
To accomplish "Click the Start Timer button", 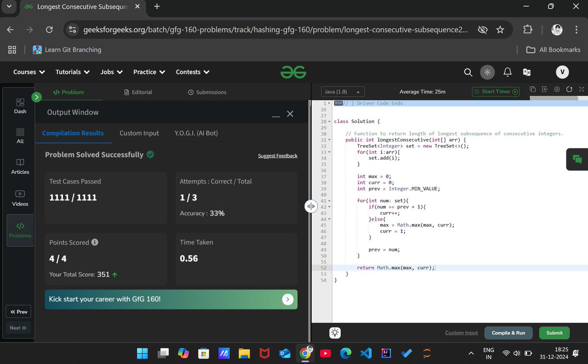I will [495, 92].
